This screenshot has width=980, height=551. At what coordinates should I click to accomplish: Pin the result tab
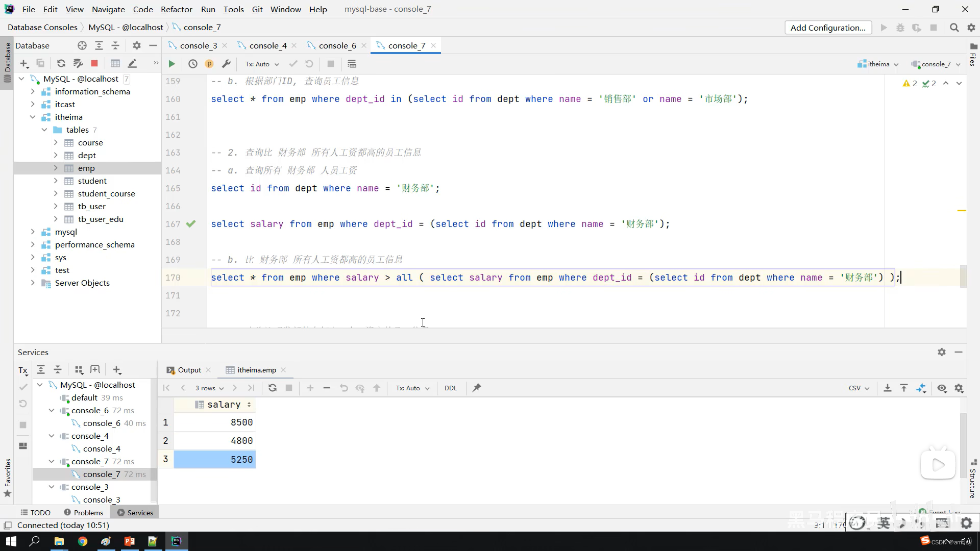coord(477,388)
